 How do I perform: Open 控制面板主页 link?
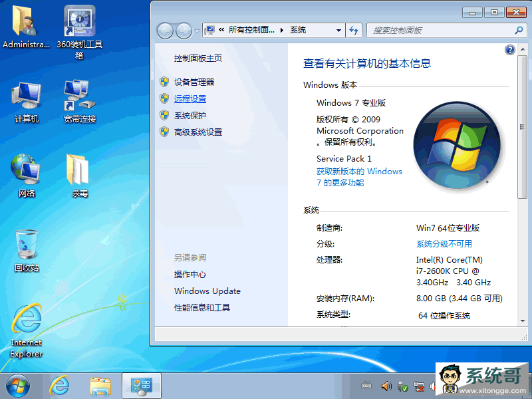click(198, 58)
